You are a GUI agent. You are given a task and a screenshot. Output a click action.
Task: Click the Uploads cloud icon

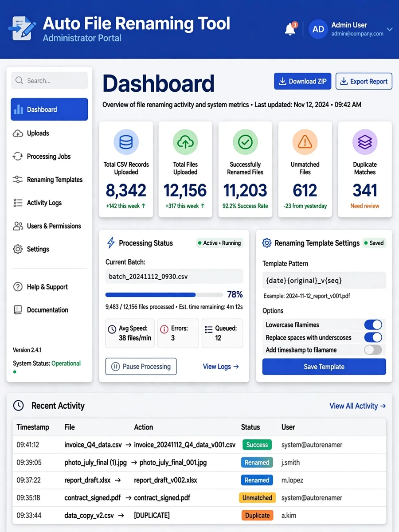[18, 133]
